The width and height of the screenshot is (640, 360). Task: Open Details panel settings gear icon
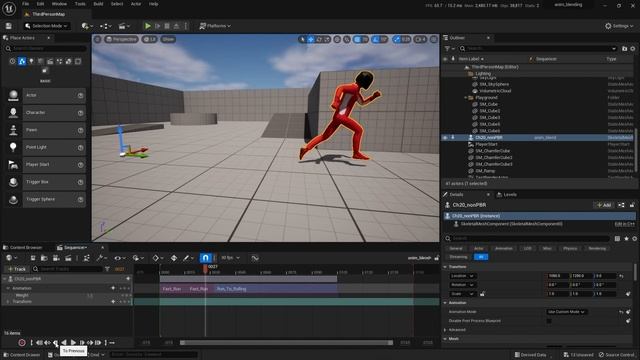click(x=634, y=238)
